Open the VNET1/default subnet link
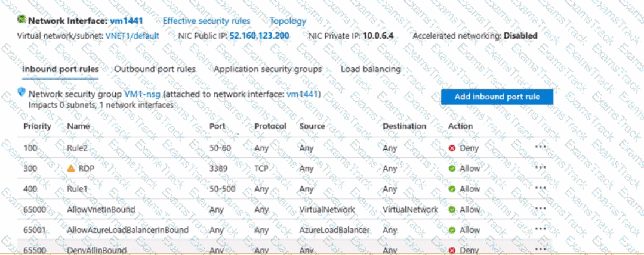The height and width of the screenshot is (255, 644). [x=133, y=36]
